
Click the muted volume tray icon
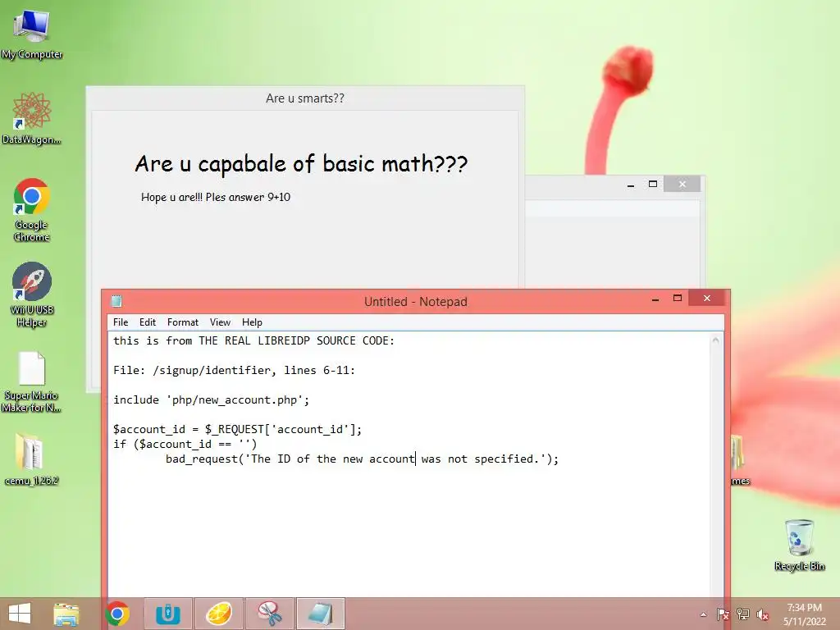763,614
